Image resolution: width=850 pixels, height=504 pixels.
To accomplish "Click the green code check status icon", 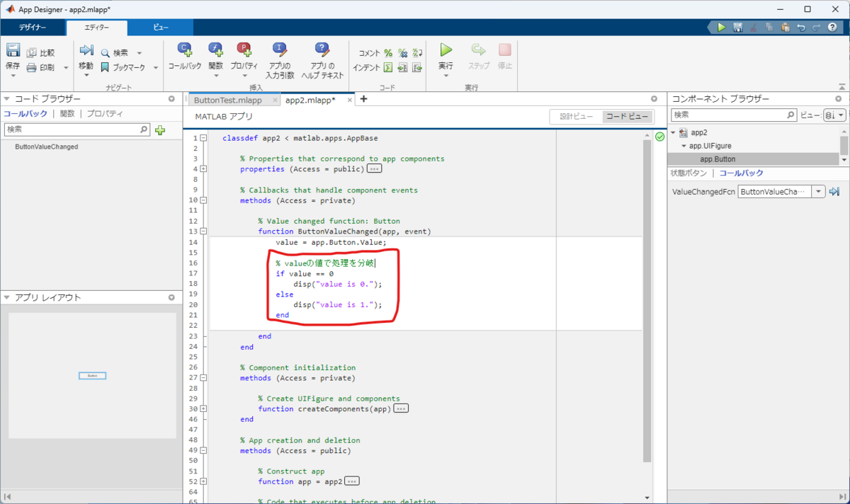I will (x=660, y=136).
